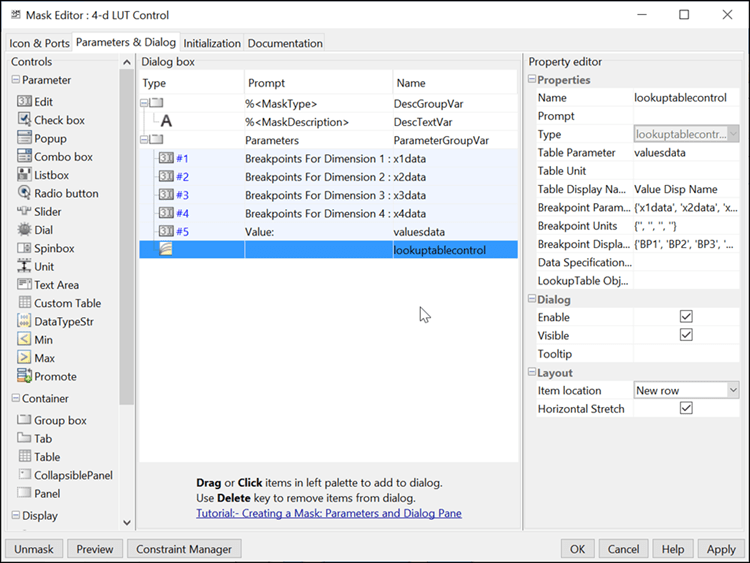Select the Edit control icon
Viewport: 750px width, 563px height.
click(x=25, y=101)
